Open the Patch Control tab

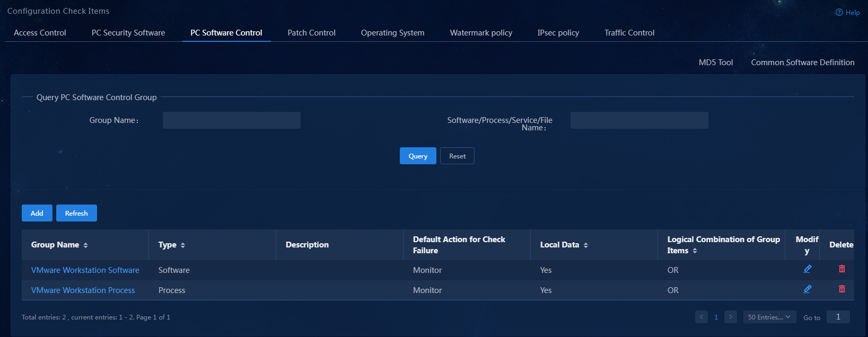click(312, 33)
